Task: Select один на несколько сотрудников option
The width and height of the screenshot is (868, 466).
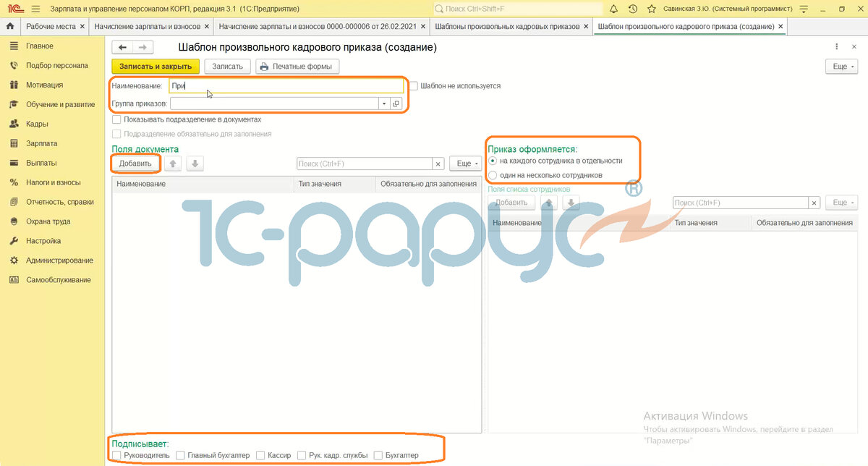Action: [493, 175]
